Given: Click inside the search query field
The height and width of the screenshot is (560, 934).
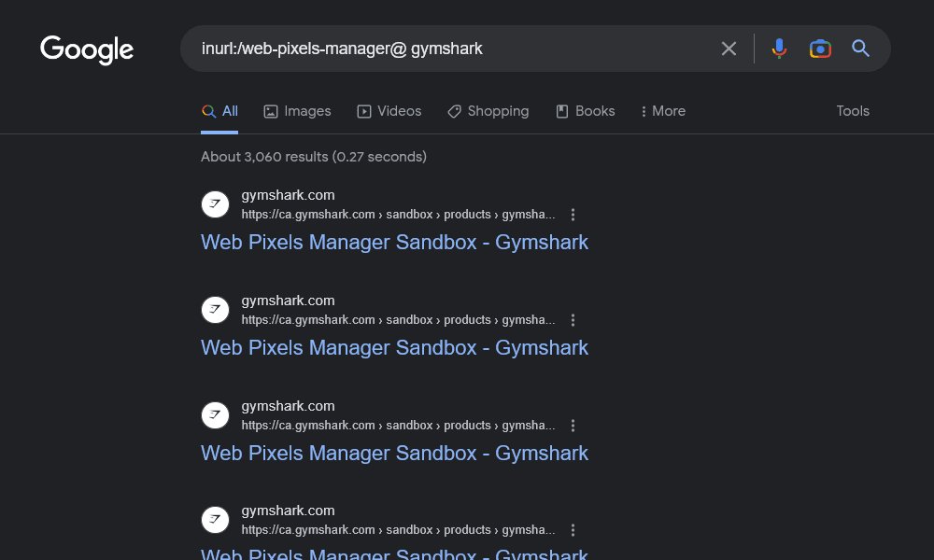Looking at the screenshot, I should point(448,49).
